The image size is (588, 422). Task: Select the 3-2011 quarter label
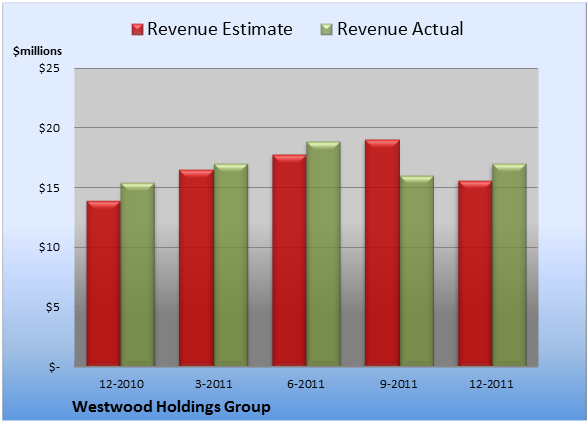pos(214,384)
